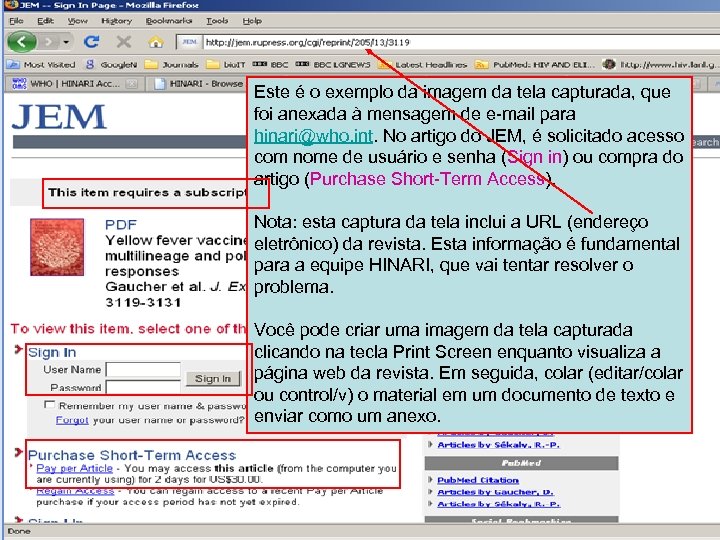Click the Forgot user name or password link
The height and width of the screenshot is (540, 720).
coord(72,420)
